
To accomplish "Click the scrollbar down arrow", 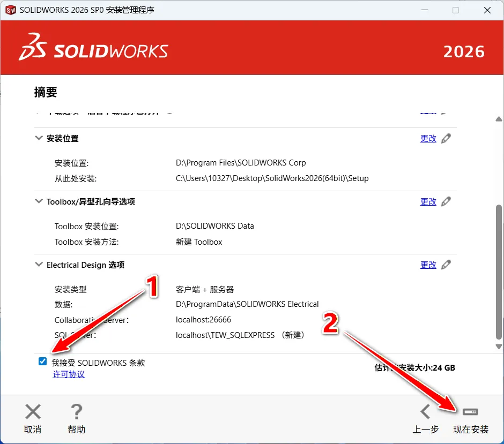I will coord(499,347).
